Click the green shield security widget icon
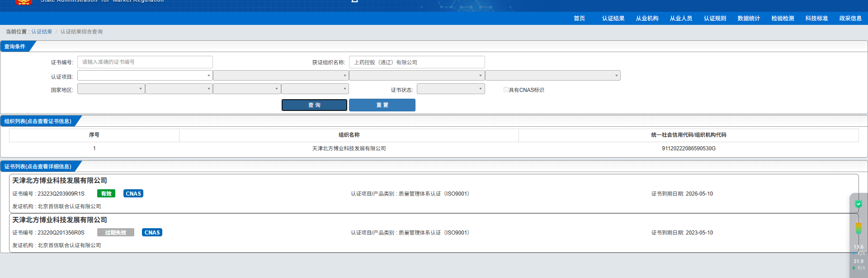Image resolution: width=868 pixels, height=278 pixels. click(x=859, y=204)
